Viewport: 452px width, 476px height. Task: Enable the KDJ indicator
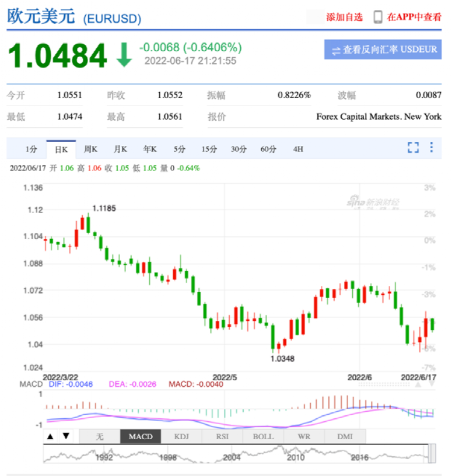181,436
